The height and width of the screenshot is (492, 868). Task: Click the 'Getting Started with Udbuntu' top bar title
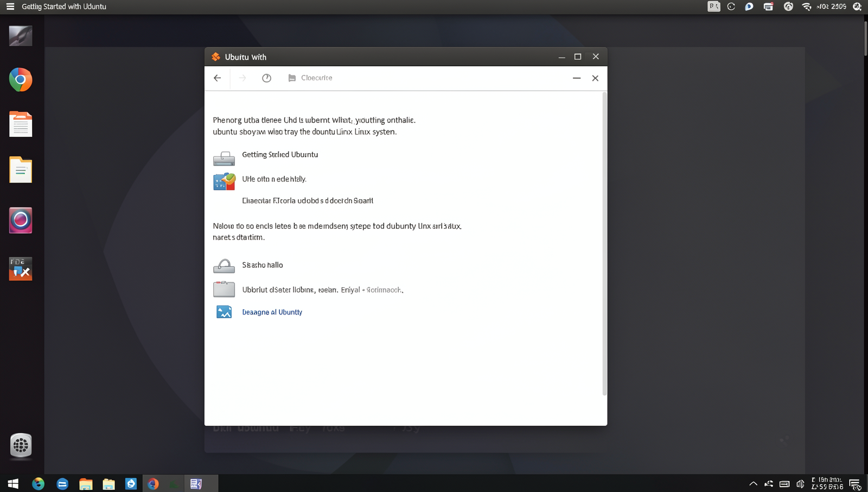click(x=64, y=7)
